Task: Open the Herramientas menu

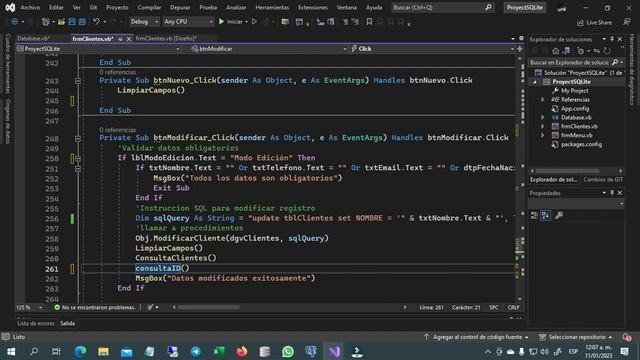Action: (272, 7)
